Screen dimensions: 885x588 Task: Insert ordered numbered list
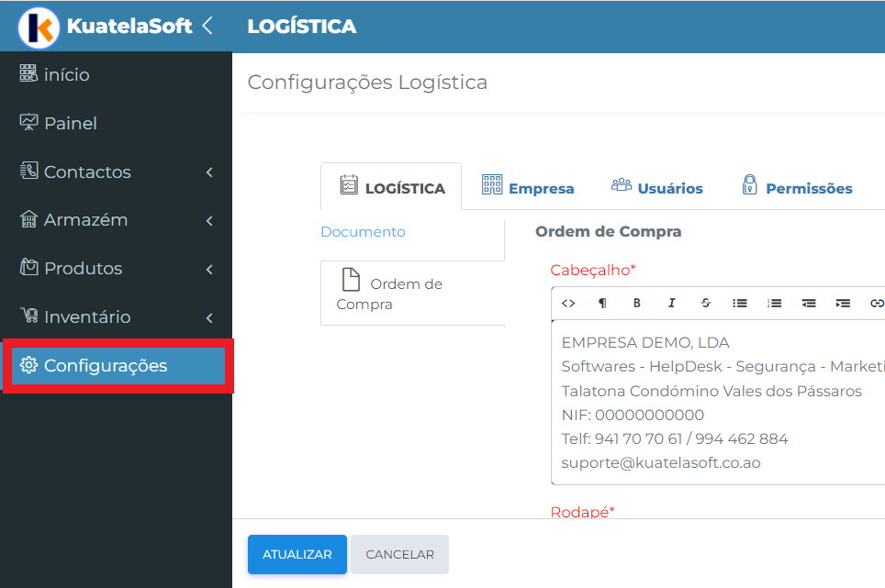point(775,304)
